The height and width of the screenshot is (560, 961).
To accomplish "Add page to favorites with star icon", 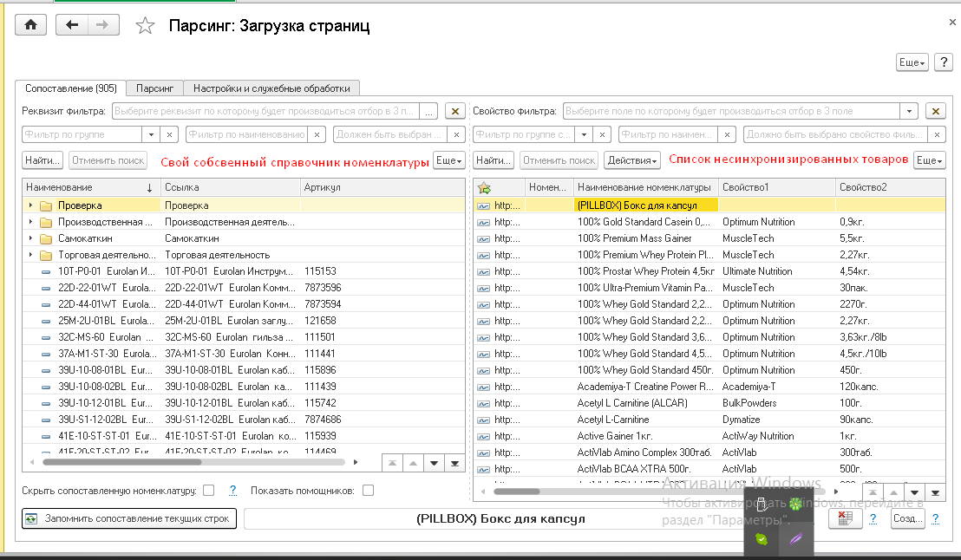I will click(145, 26).
